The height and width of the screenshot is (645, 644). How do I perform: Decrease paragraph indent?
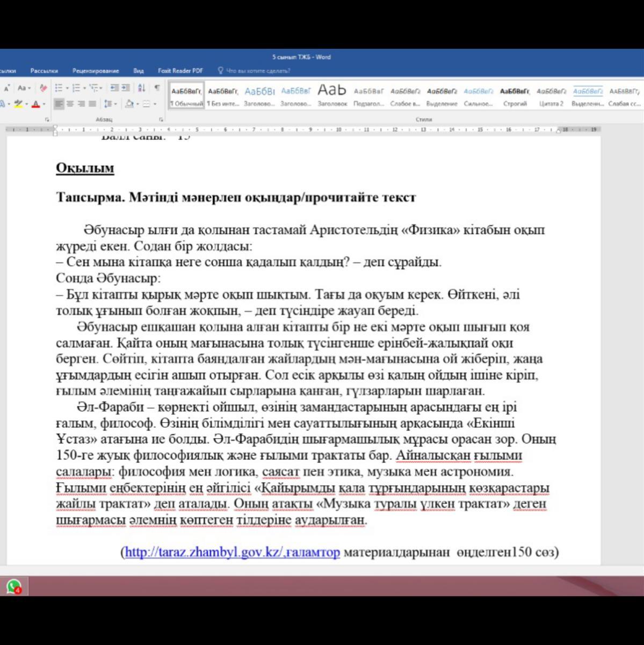point(114,88)
